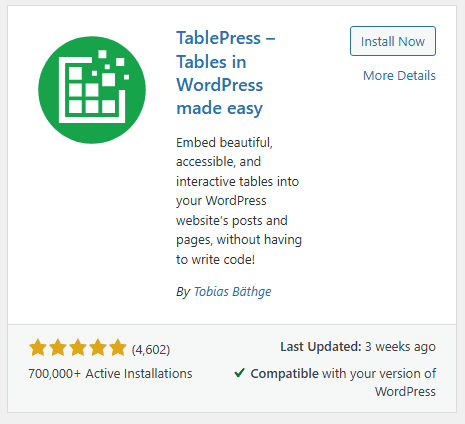Image resolution: width=465 pixels, height=424 pixels.
Task: Open the TablePress plugin title link
Action: 226,73
